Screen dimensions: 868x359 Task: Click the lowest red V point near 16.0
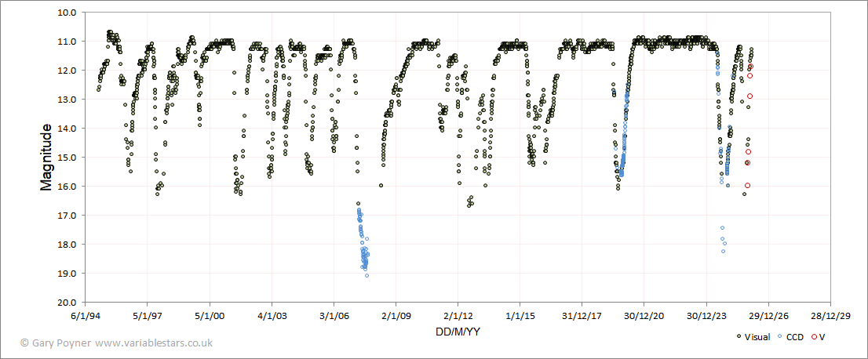[747, 185]
